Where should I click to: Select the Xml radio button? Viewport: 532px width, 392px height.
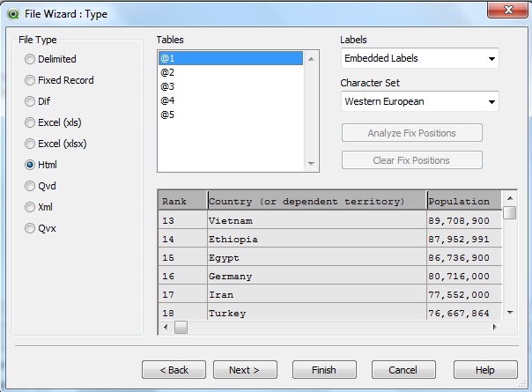tap(31, 207)
